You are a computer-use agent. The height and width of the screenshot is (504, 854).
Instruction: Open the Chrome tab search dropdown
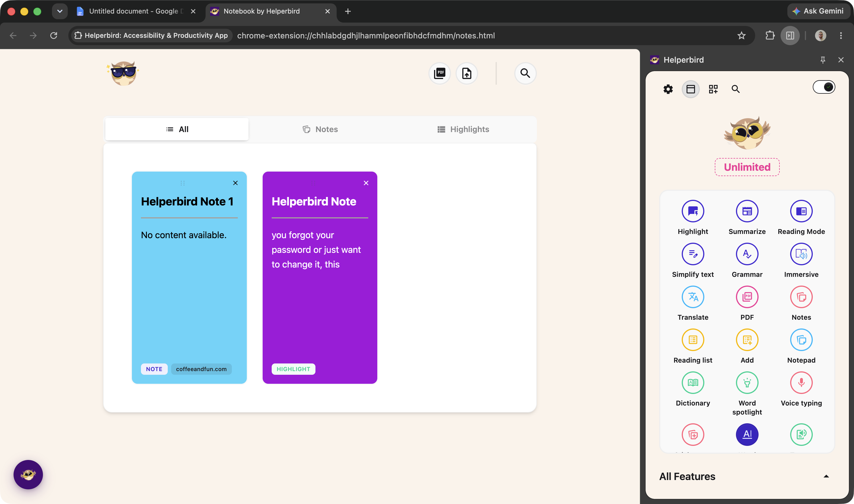[60, 11]
